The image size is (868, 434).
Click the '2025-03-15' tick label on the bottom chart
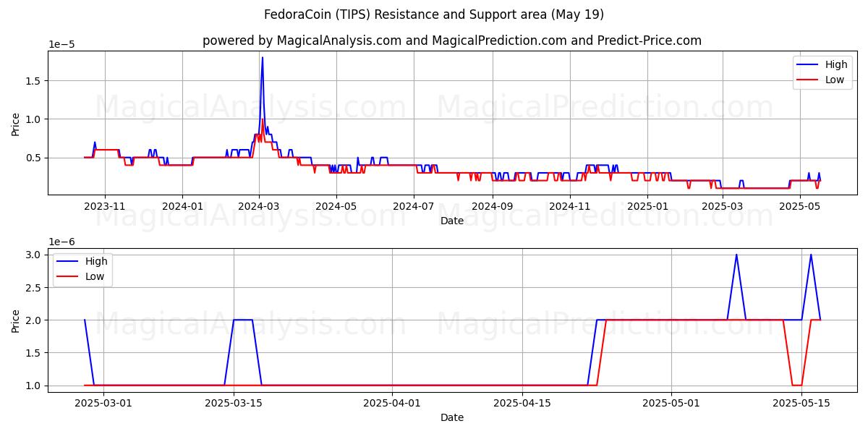[233, 404]
